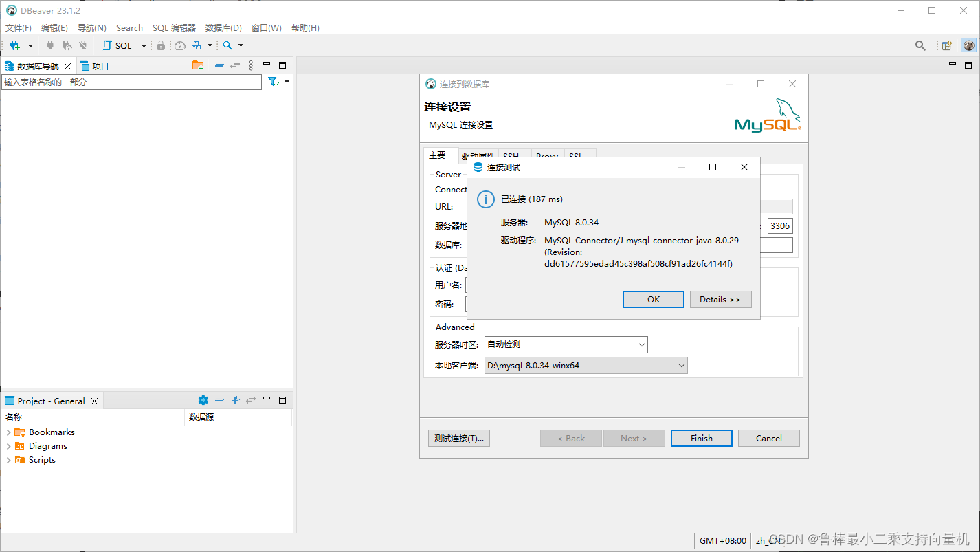Click the blue schema boxes toolbar icon
This screenshot has height=552, width=980.
click(x=197, y=45)
